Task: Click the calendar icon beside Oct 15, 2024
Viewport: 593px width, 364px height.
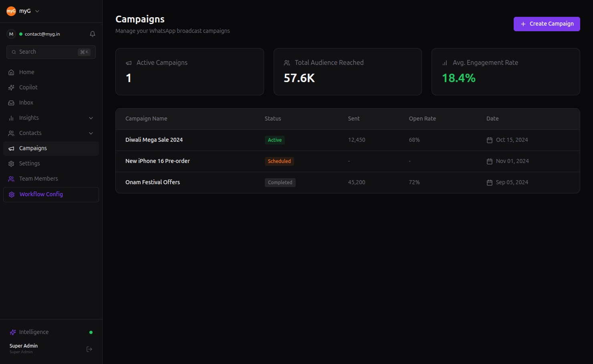Action: [x=490, y=140]
